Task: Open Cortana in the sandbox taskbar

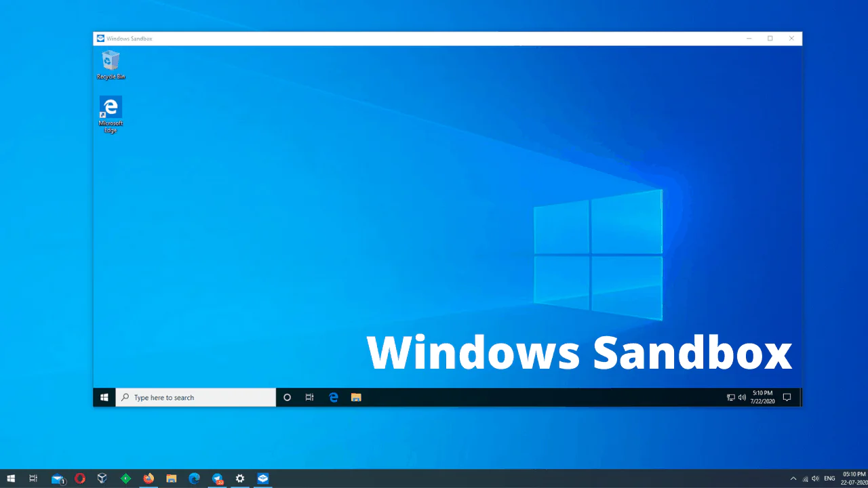Action: [x=287, y=397]
